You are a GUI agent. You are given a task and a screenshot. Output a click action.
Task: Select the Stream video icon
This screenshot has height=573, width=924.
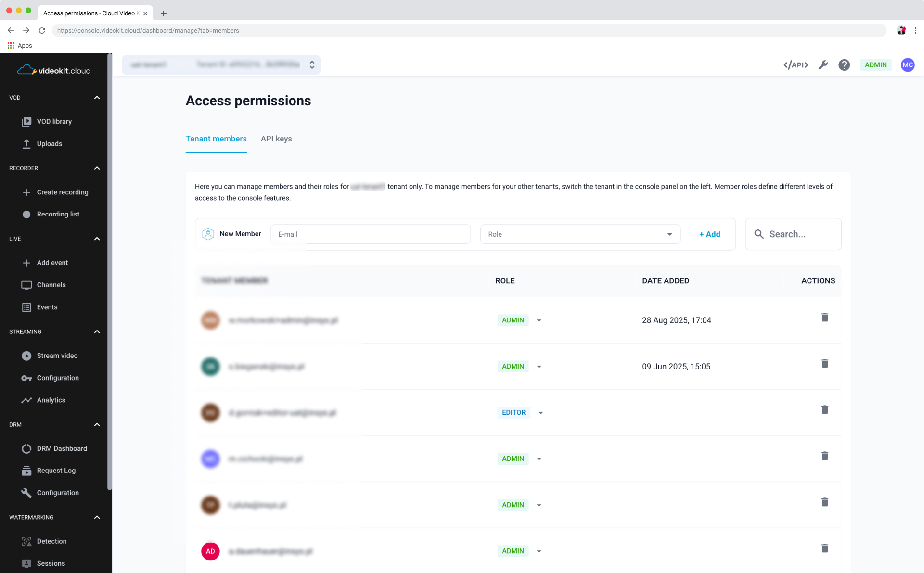(26, 356)
